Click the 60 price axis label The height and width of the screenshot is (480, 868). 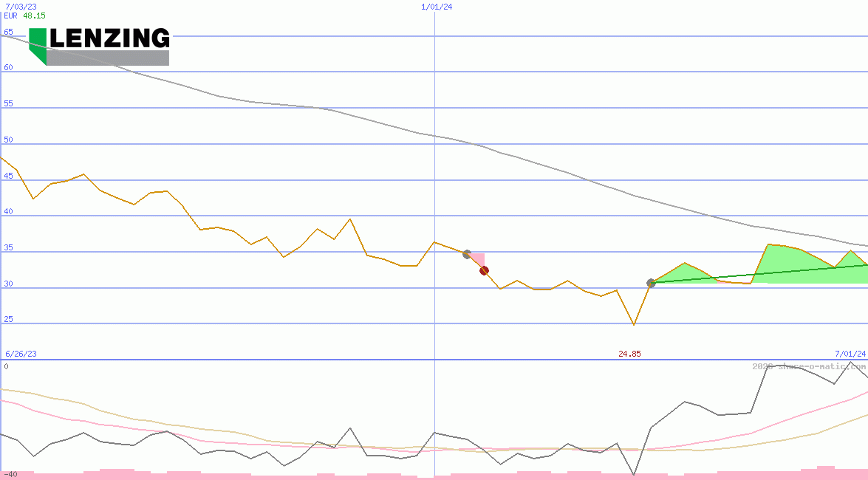coord(8,67)
